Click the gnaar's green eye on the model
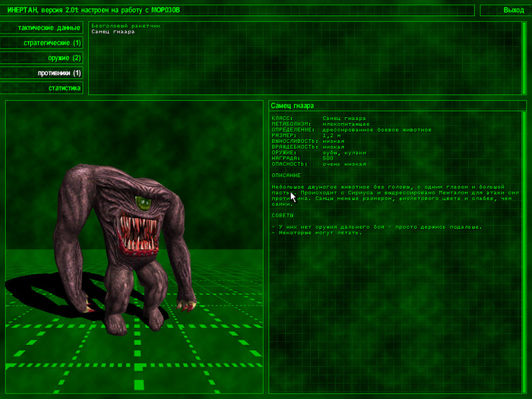Image resolution: width=532 pixels, height=399 pixels. click(x=142, y=202)
